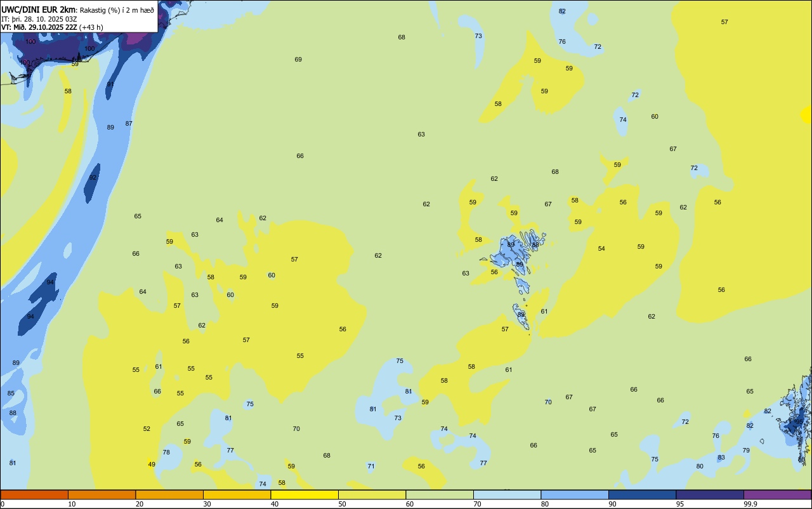Viewport: 812px width, 509px height.
Task: Click the humidity value 54 on the map
Action: pyautogui.click(x=601, y=249)
